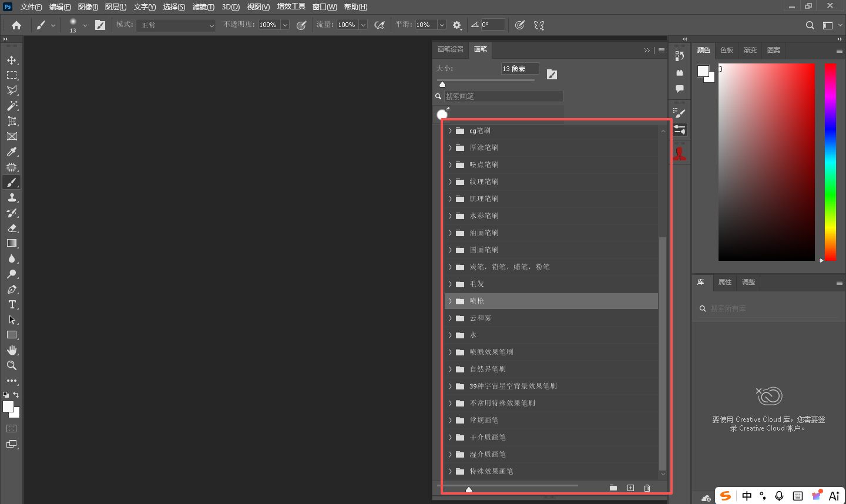This screenshot has width=846, height=504.
Task: Click the 搜索画笔 search field
Action: 503,96
